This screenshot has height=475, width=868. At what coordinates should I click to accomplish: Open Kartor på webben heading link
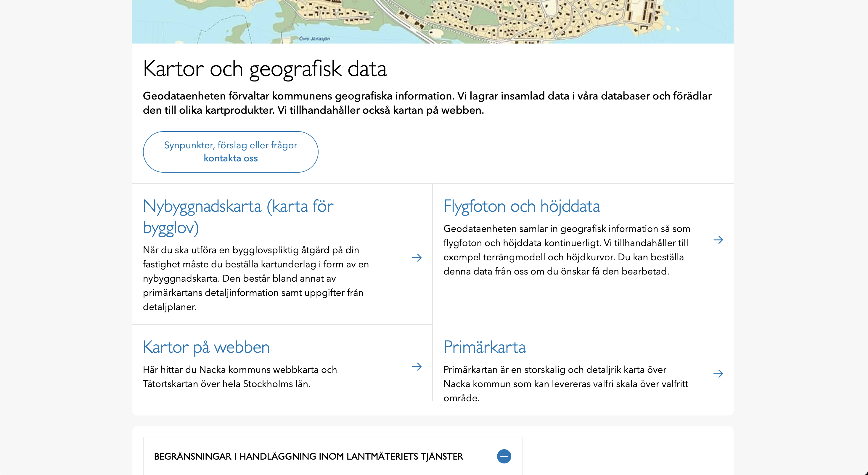click(x=206, y=347)
